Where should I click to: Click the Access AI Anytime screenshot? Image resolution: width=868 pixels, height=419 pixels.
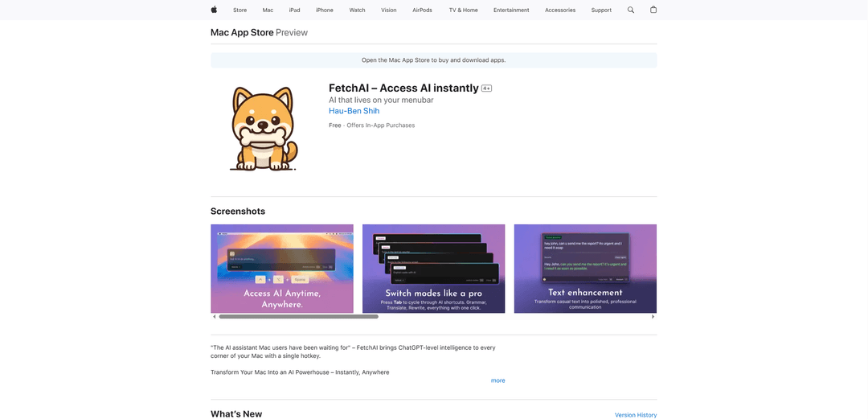click(282, 269)
